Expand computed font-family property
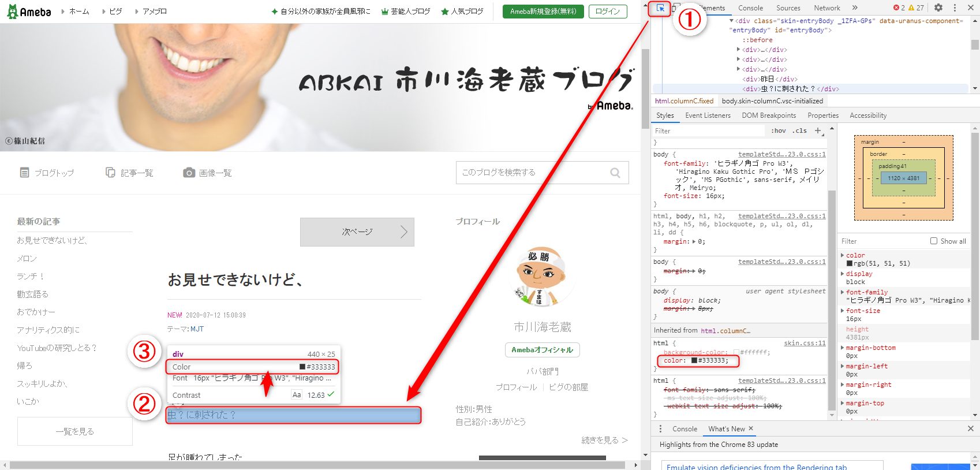This screenshot has width=980, height=470. 843,292
